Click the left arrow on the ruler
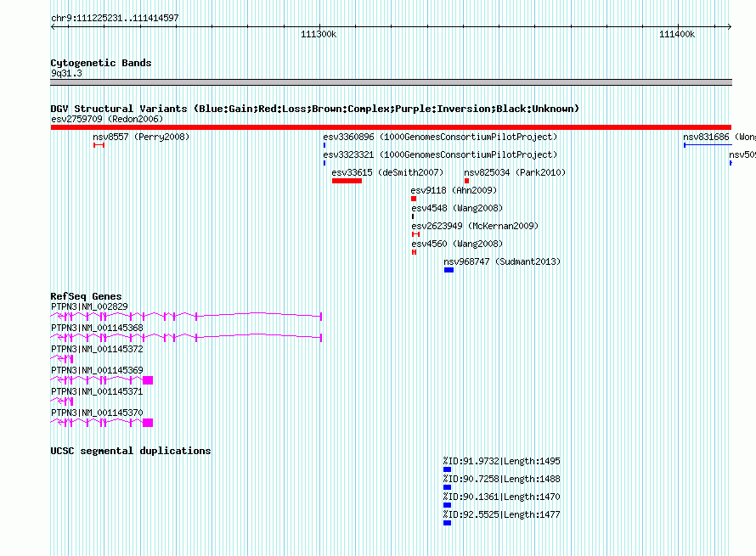Screen dimensions: 756x556 click(x=53, y=27)
